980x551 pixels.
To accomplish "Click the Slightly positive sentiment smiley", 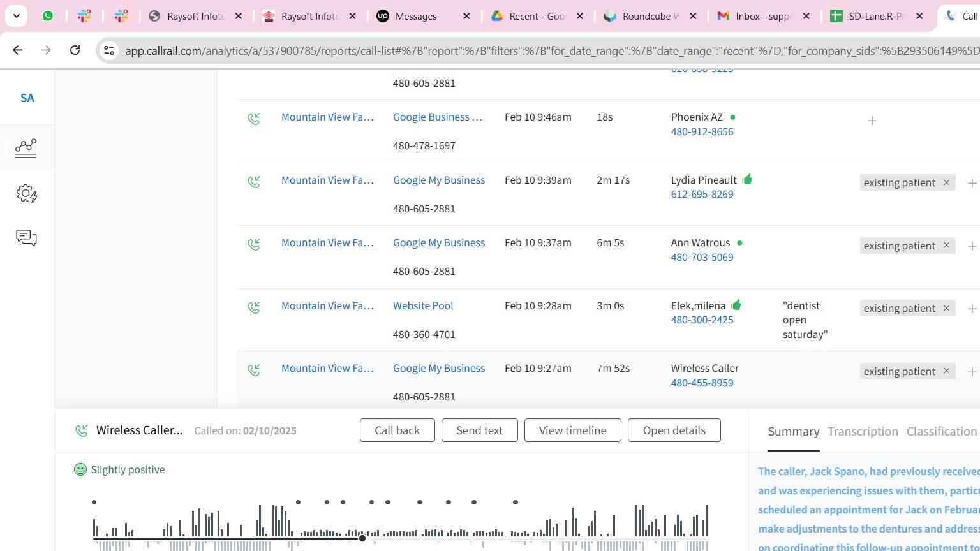I will pos(80,469).
